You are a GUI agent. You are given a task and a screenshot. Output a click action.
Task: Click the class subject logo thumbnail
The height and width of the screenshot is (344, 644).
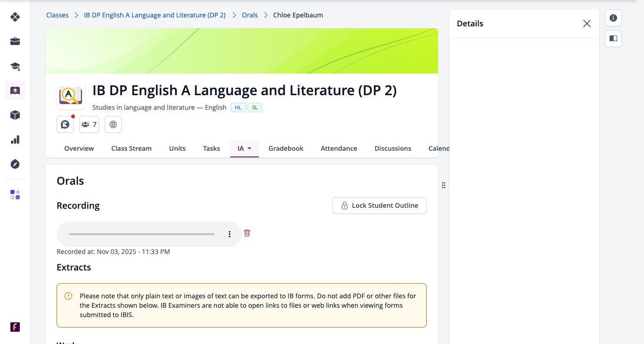(x=71, y=95)
